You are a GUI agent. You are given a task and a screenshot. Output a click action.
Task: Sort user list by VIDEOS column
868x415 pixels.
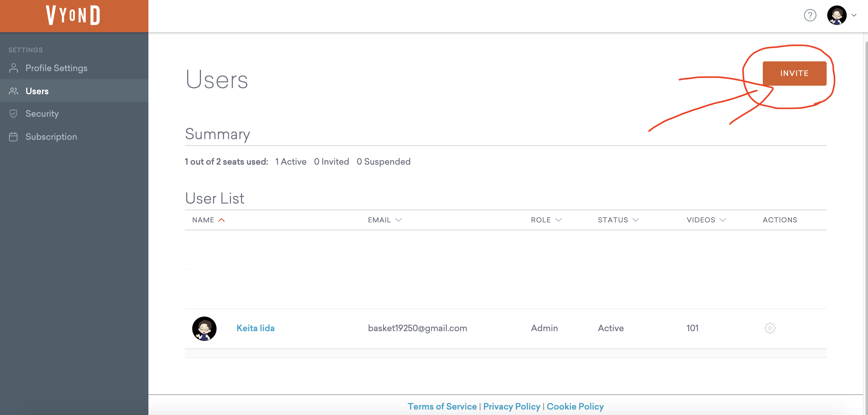pos(706,220)
